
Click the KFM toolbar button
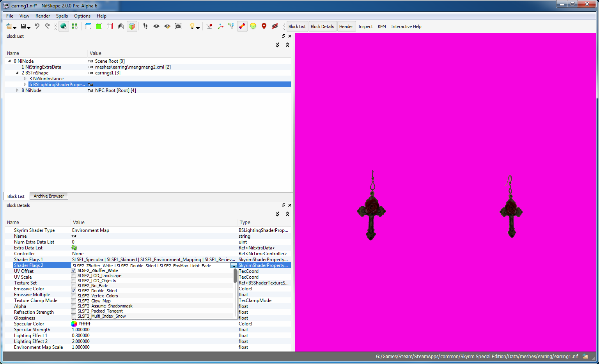pyautogui.click(x=382, y=27)
